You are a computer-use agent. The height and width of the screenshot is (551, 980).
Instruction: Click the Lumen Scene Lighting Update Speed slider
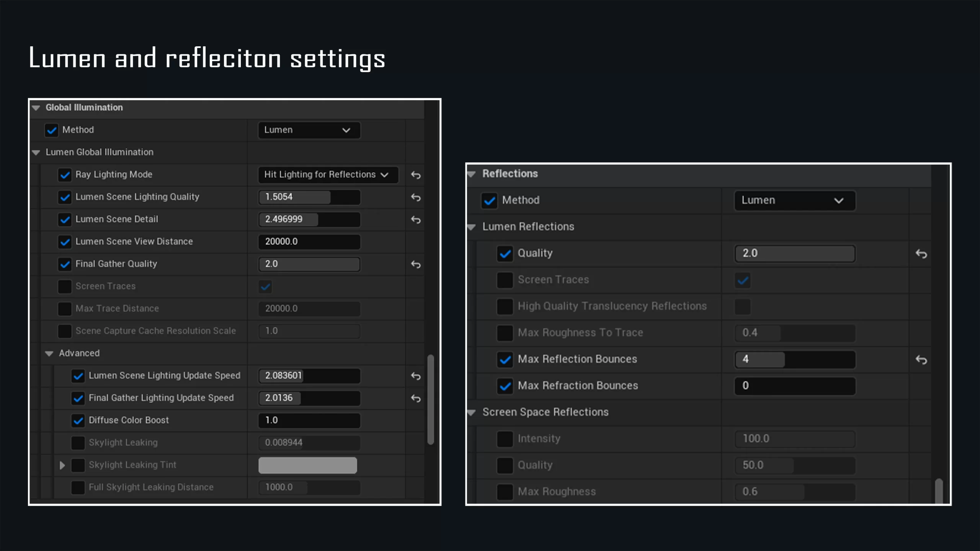click(309, 376)
